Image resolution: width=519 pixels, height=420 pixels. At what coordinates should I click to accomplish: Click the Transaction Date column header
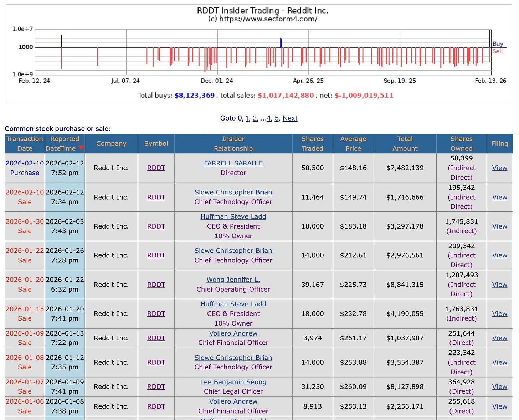click(x=25, y=144)
